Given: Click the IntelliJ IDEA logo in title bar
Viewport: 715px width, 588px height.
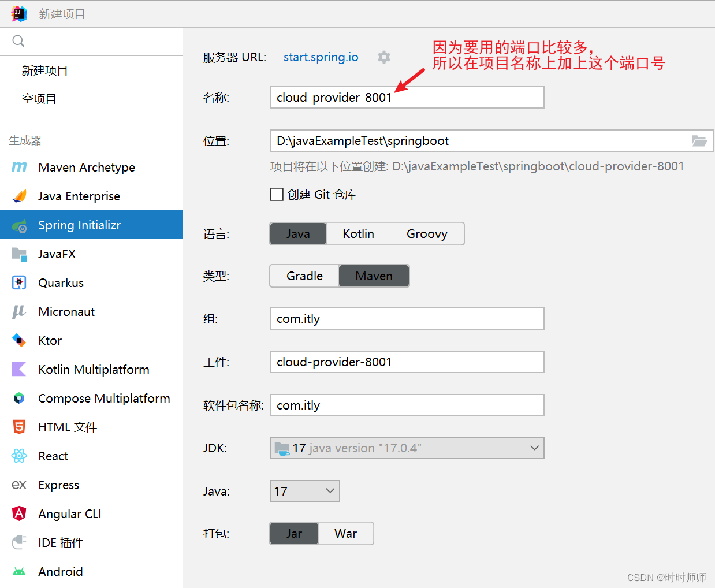Looking at the screenshot, I should pos(19,13).
